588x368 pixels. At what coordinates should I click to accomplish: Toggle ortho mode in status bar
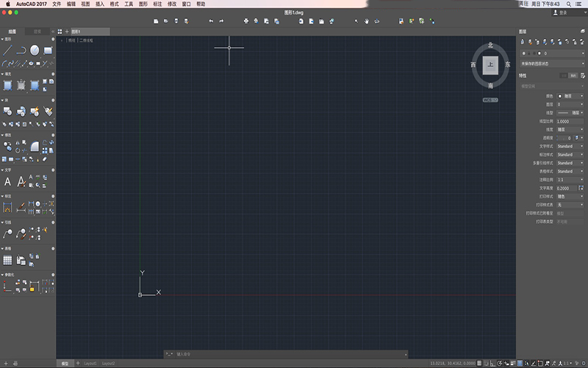492,363
